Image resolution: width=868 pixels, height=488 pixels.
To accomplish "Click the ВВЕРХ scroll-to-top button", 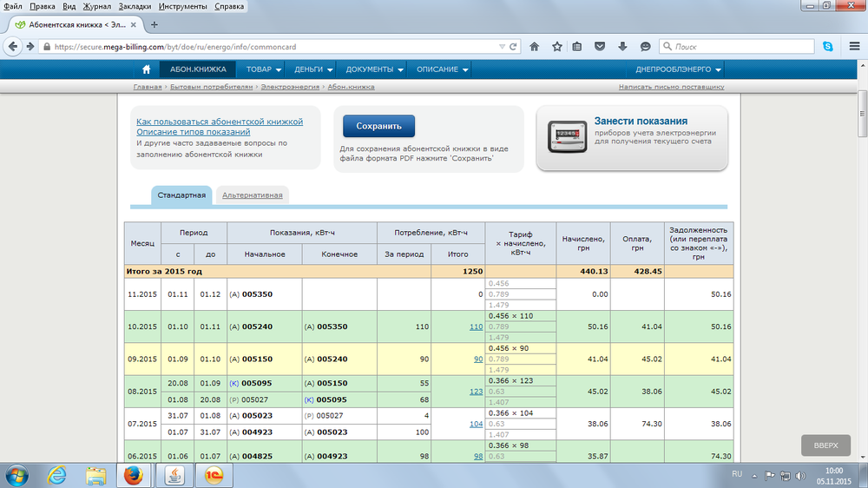I will tap(825, 445).
